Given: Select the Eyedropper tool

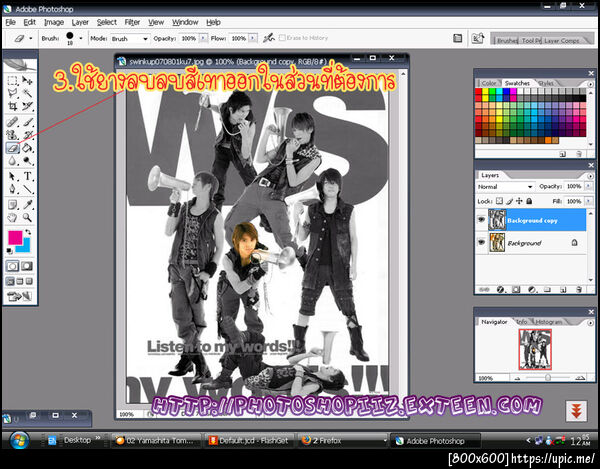Looking at the screenshot, I should coord(27,205).
